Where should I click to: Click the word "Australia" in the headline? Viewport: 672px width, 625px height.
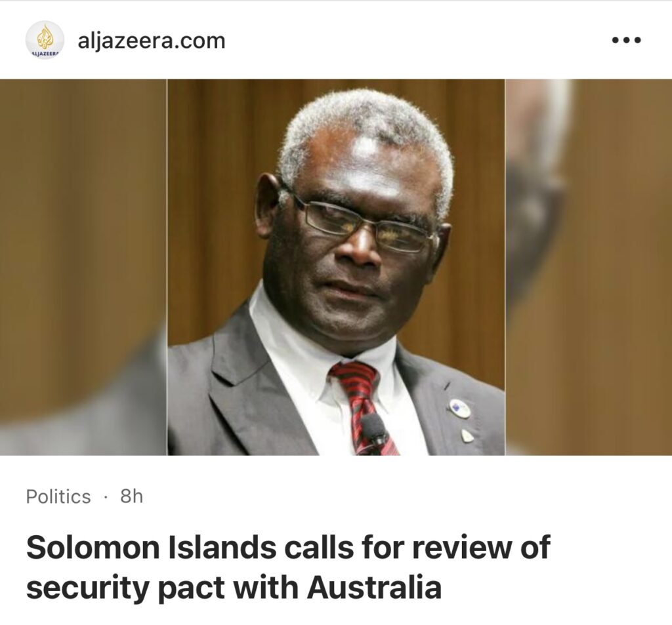pos(374,587)
